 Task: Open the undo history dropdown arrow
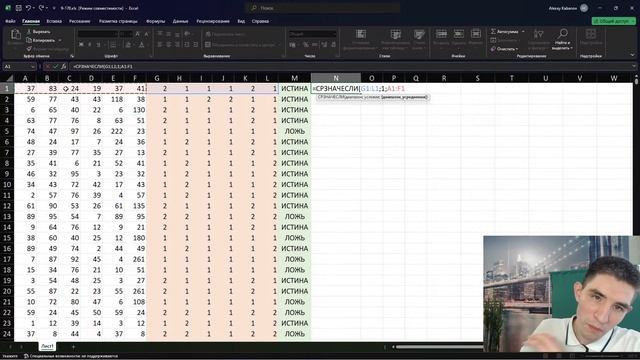tap(34, 8)
